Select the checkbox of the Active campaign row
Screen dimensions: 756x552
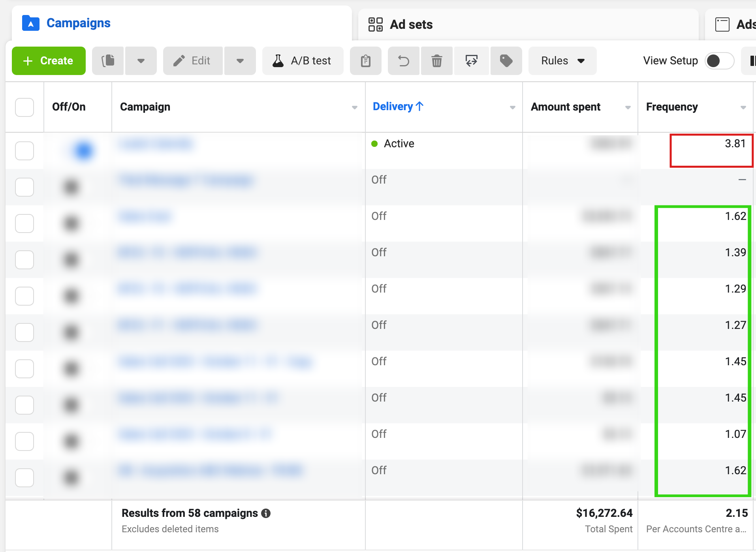point(24,151)
